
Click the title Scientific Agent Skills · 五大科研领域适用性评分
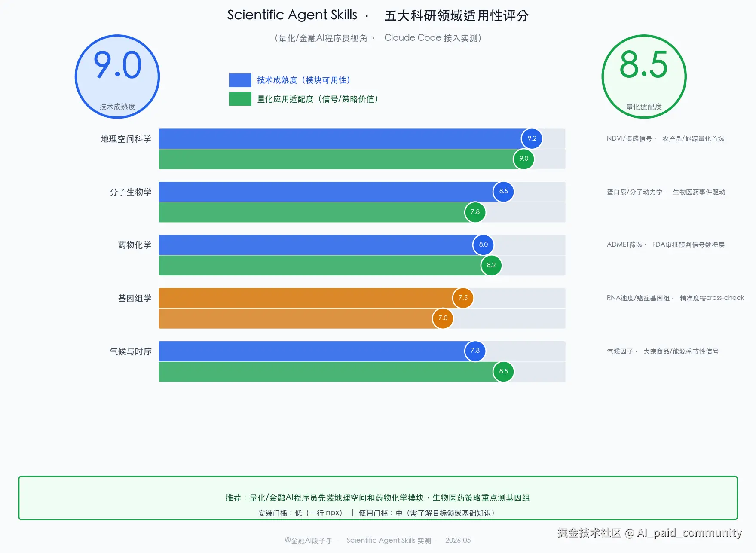click(x=378, y=15)
